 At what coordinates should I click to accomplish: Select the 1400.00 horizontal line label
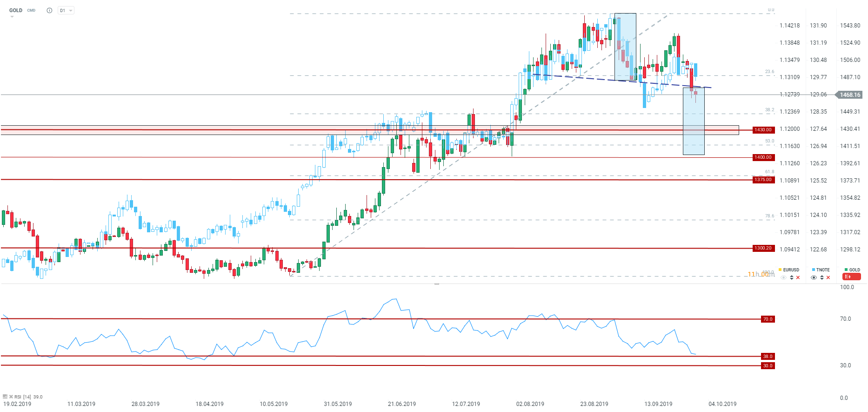click(763, 157)
